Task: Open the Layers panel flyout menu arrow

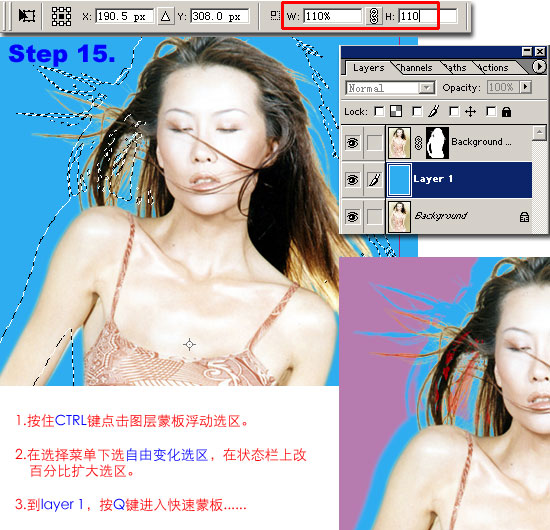Action: pos(539,66)
